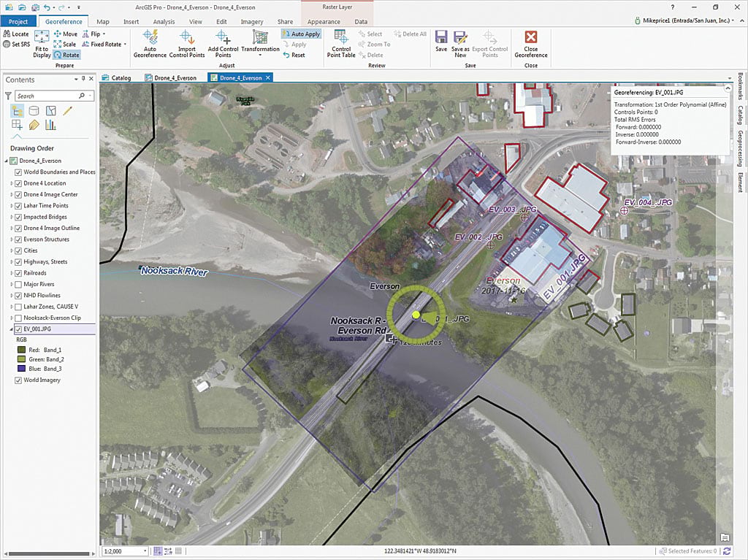The width and height of the screenshot is (748, 560).
Task: Uncheck the World Imagery basemap layer
Action: coord(18,380)
